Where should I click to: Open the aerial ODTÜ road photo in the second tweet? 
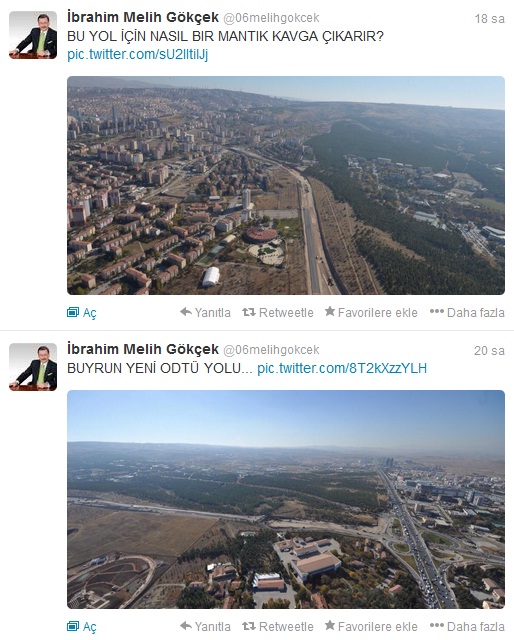coord(286,499)
